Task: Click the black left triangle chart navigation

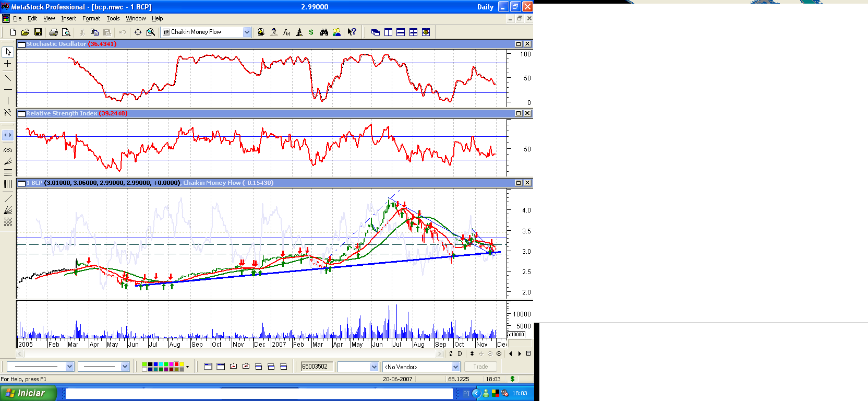Action: (511, 353)
